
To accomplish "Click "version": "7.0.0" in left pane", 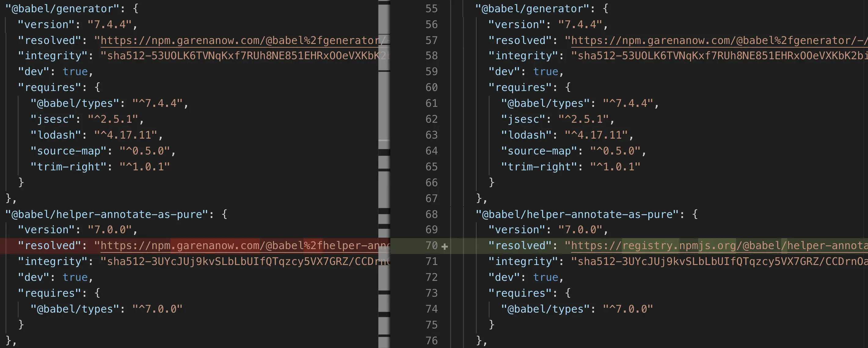I will [x=75, y=230].
